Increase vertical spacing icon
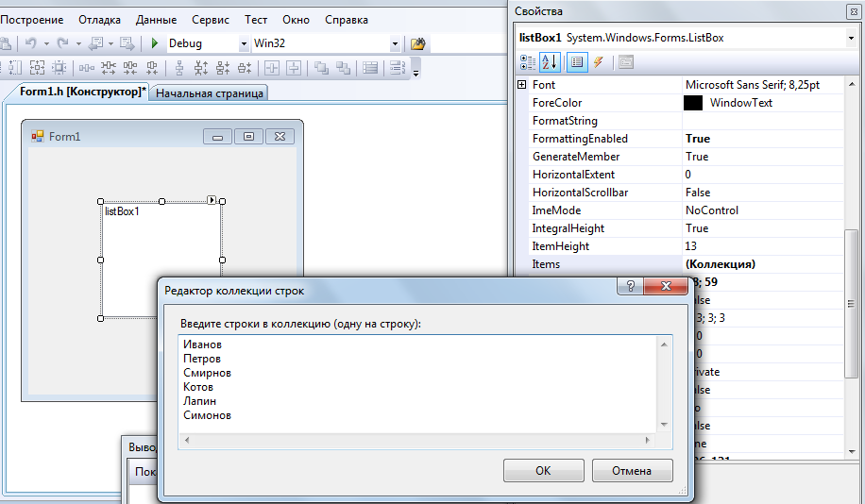Screen dimensions: 865x504 click(201, 68)
